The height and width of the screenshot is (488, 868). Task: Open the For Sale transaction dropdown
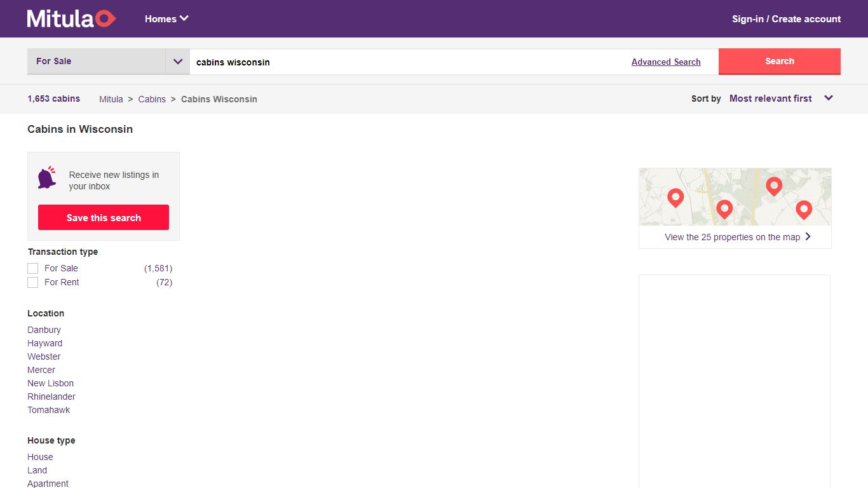click(108, 62)
